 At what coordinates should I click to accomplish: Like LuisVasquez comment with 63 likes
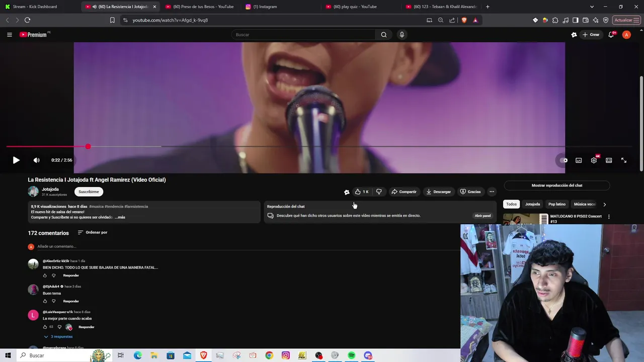[x=45, y=327]
